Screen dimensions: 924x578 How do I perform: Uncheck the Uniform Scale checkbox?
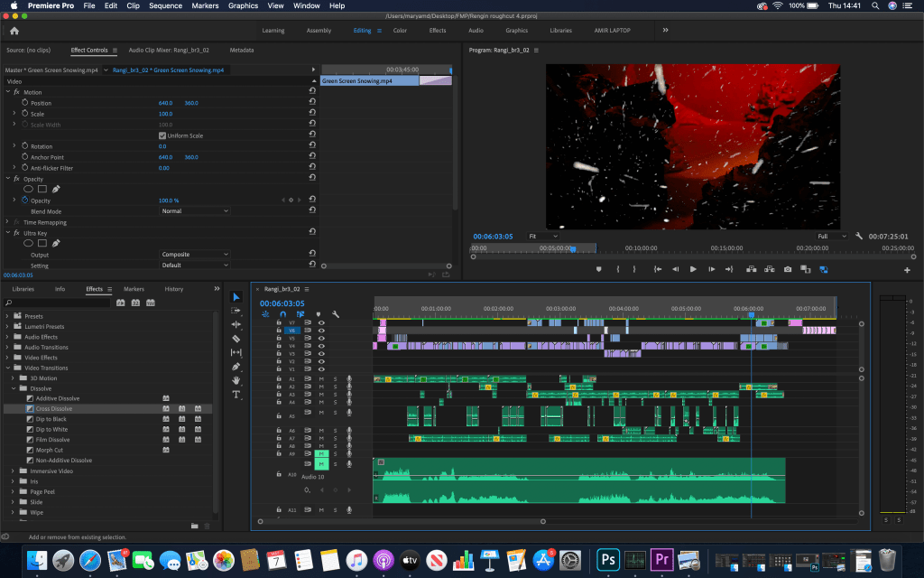[162, 135]
